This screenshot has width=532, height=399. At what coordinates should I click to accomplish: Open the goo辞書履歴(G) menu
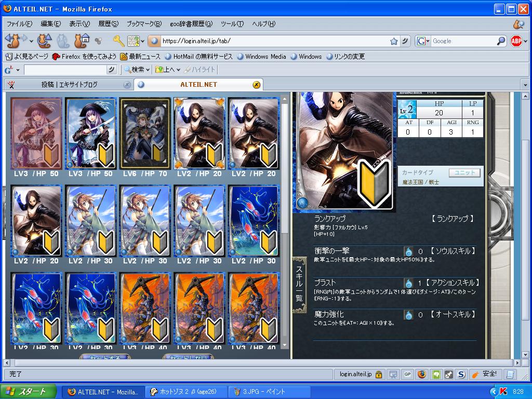(x=191, y=24)
